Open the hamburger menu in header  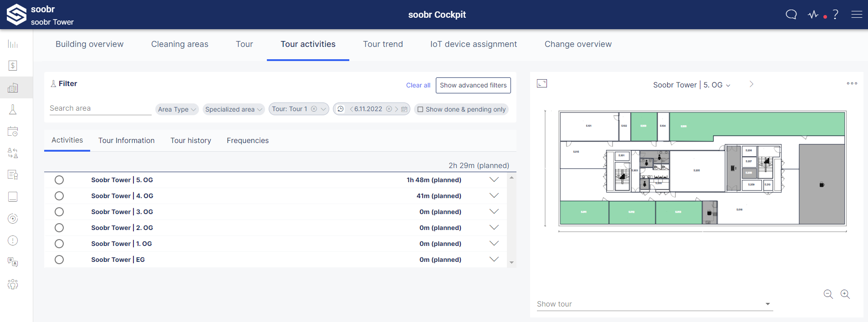click(x=857, y=15)
